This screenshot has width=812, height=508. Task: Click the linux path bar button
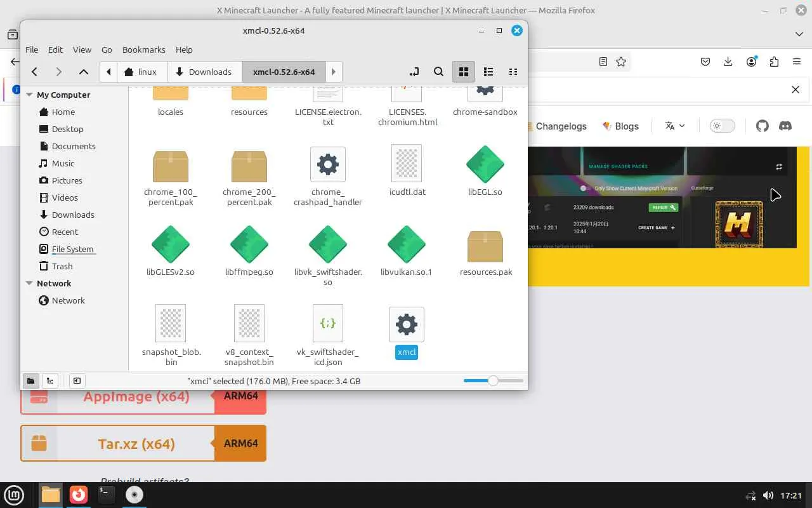[x=142, y=72]
